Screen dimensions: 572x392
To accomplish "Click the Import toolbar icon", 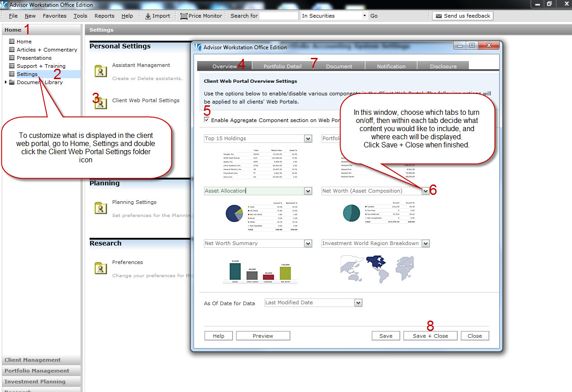I will click(x=148, y=16).
